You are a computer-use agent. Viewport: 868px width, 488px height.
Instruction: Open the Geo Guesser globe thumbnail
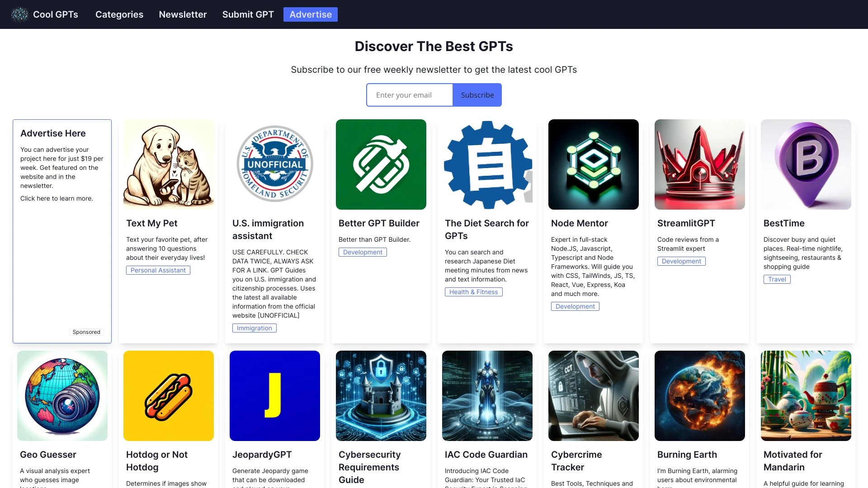(x=62, y=395)
